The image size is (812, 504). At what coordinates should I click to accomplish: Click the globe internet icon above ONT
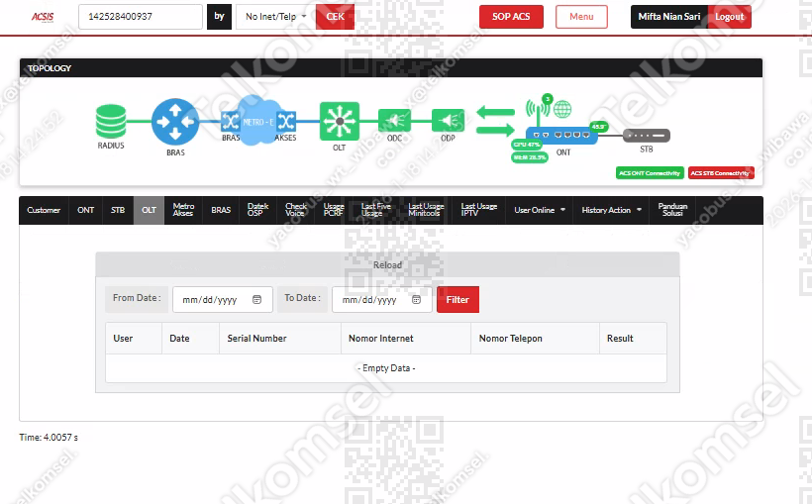pos(562,109)
